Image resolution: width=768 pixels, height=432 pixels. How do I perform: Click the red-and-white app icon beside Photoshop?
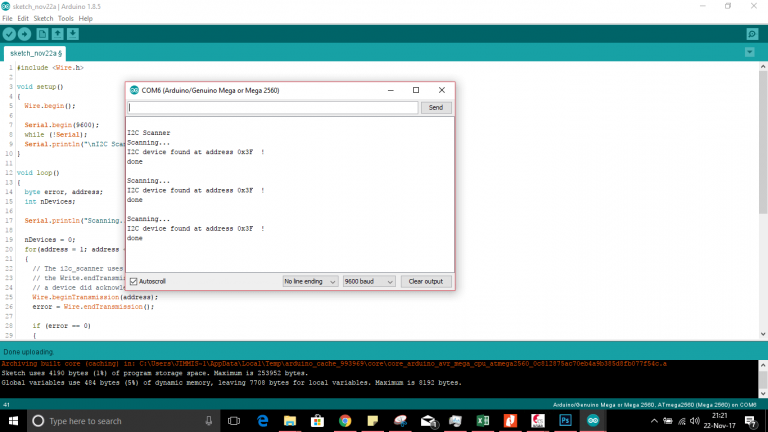coord(538,421)
